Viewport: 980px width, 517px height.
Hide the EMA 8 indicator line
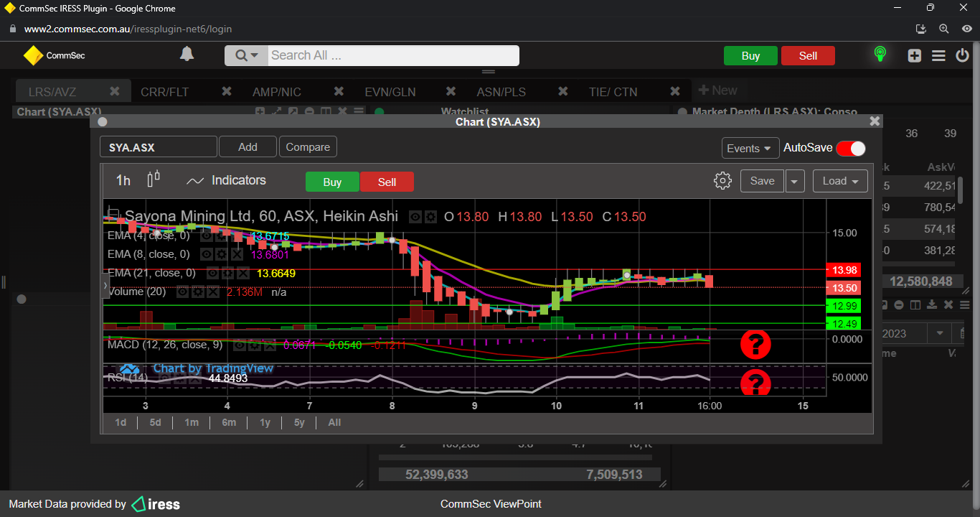[x=206, y=254]
